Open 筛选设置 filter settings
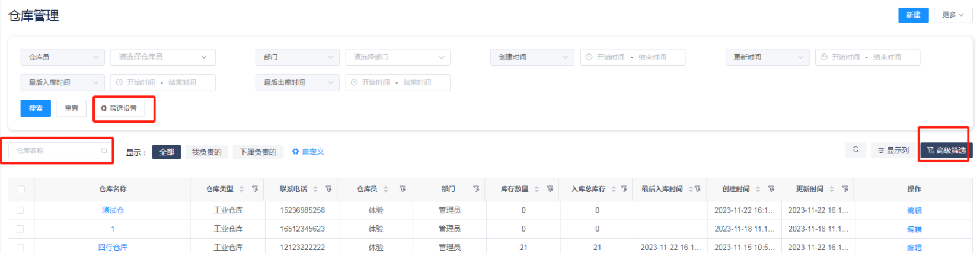The image size is (980, 253). tap(119, 108)
